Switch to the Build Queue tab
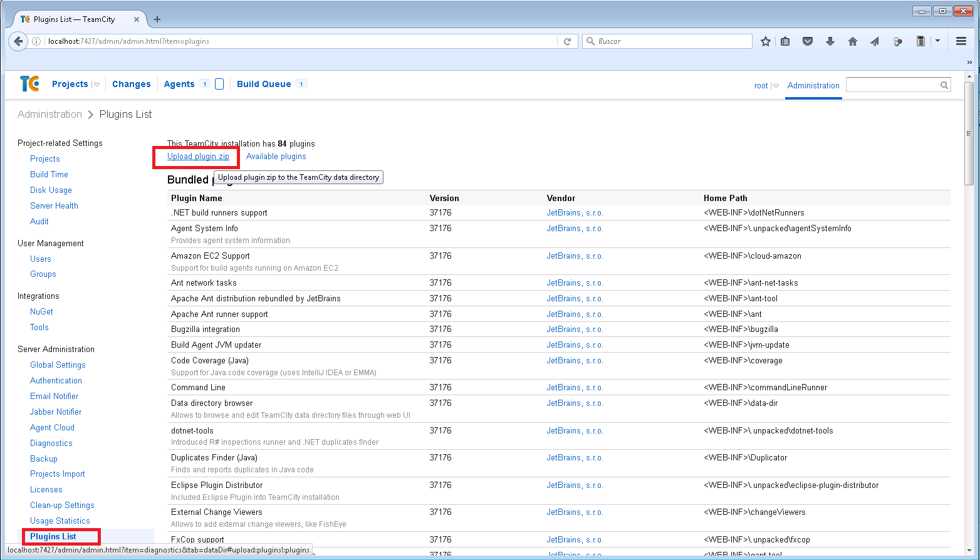This screenshot has width=980, height=560. (x=264, y=84)
